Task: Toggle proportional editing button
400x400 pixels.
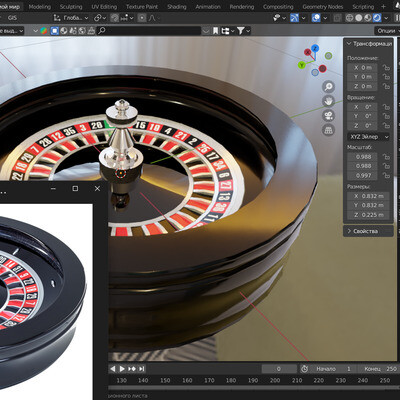Action: pyautogui.click(x=142, y=18)
